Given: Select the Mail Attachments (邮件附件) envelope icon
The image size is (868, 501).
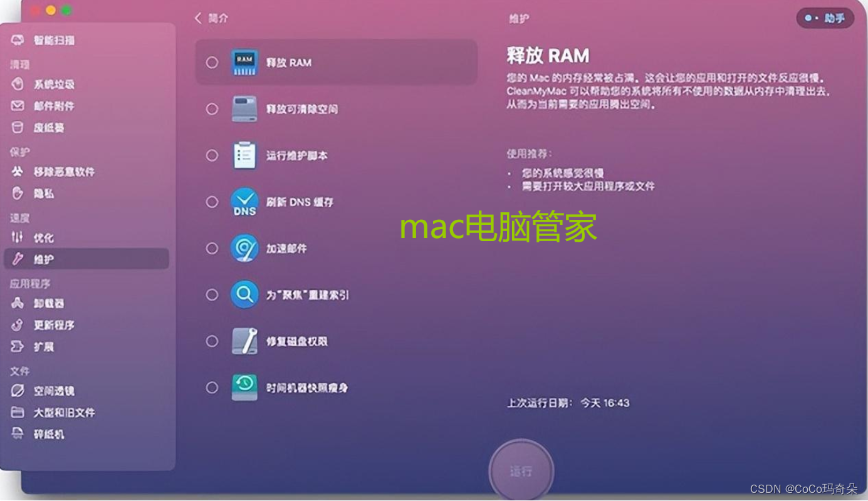Looking at the screenshot, I should point(18,106).
